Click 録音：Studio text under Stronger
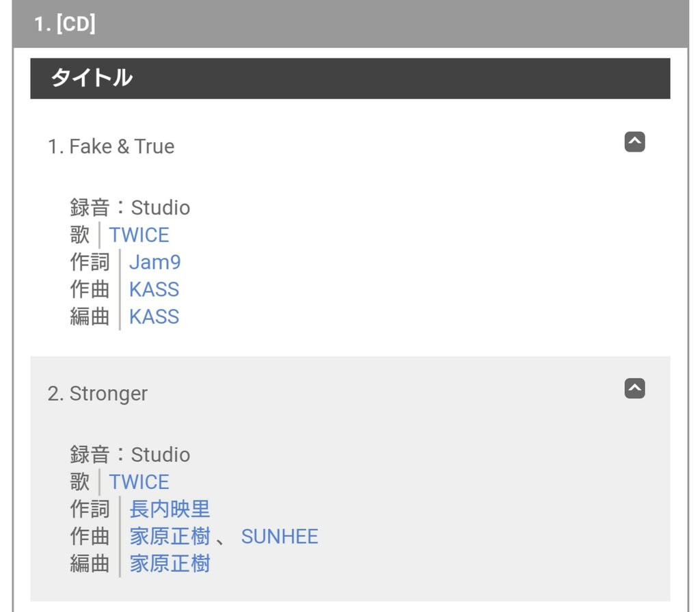The image size is (700, 612). (130, 455)
